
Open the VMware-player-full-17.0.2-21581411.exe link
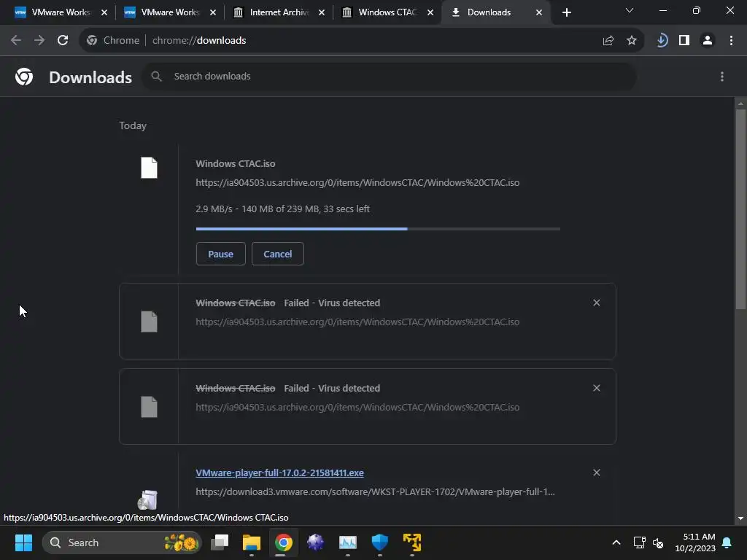(279, 472)
